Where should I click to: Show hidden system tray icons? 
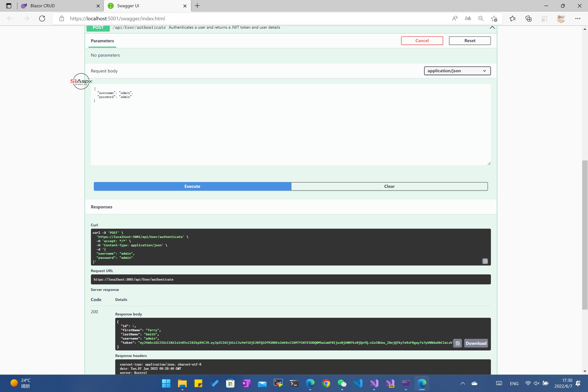point(463,383)
